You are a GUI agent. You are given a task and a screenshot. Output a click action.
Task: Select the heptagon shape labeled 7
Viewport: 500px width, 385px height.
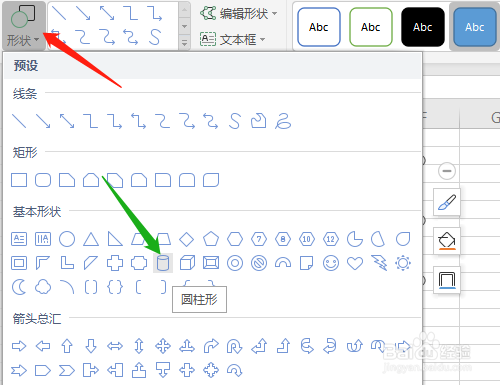pos(259,239)
